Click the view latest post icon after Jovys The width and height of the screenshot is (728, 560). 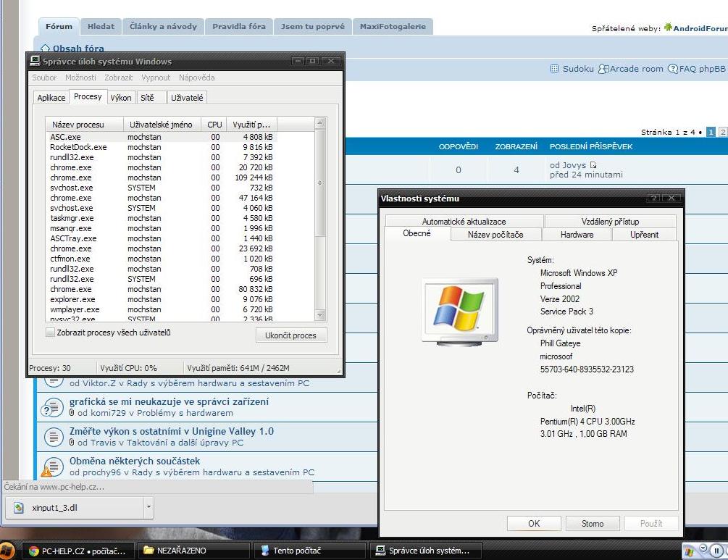594,165
